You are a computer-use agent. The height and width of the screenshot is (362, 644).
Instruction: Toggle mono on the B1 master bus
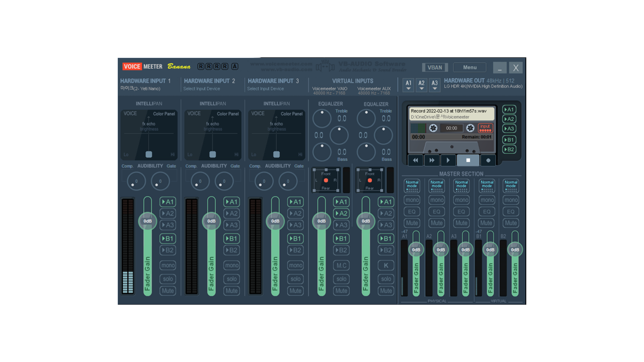pos(486,200)
